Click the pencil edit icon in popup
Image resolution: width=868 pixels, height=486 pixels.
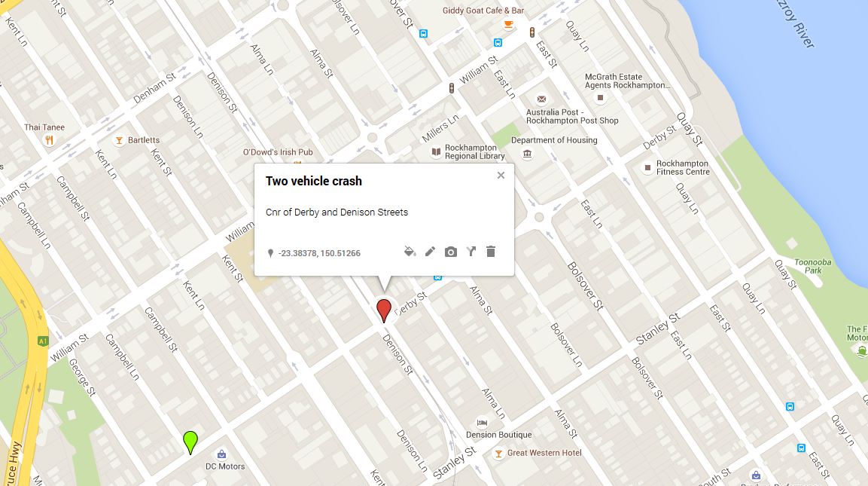pyautogui.click(x=430, y=252)
